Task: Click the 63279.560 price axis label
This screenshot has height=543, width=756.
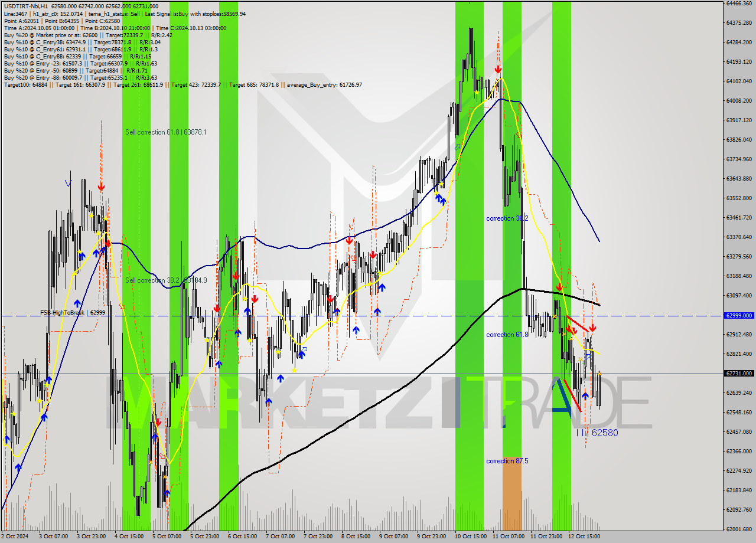Action: point(739,256)
